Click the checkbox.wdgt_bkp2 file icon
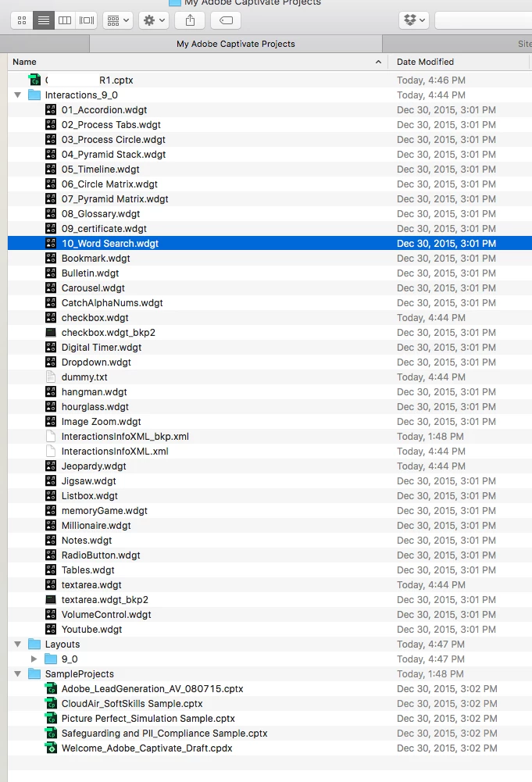Viewport: 532px width, 782px height. [51, 332]
